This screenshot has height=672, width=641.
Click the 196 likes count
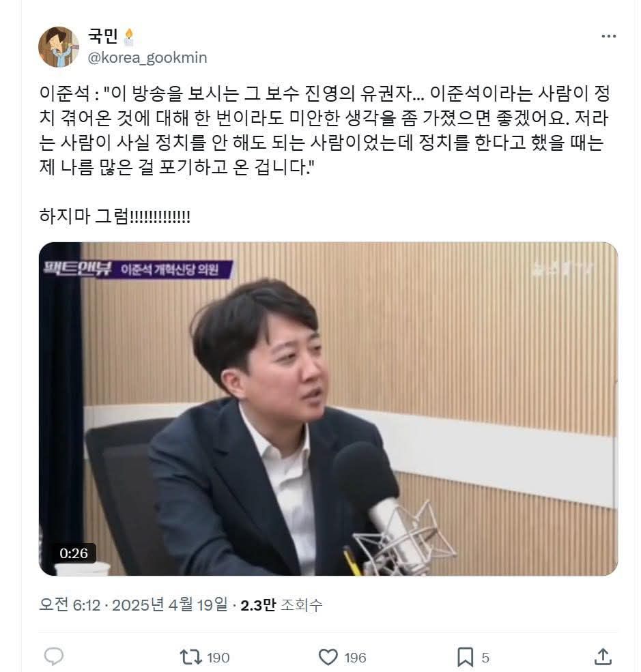pyautogui.click(x=356, y=658)
